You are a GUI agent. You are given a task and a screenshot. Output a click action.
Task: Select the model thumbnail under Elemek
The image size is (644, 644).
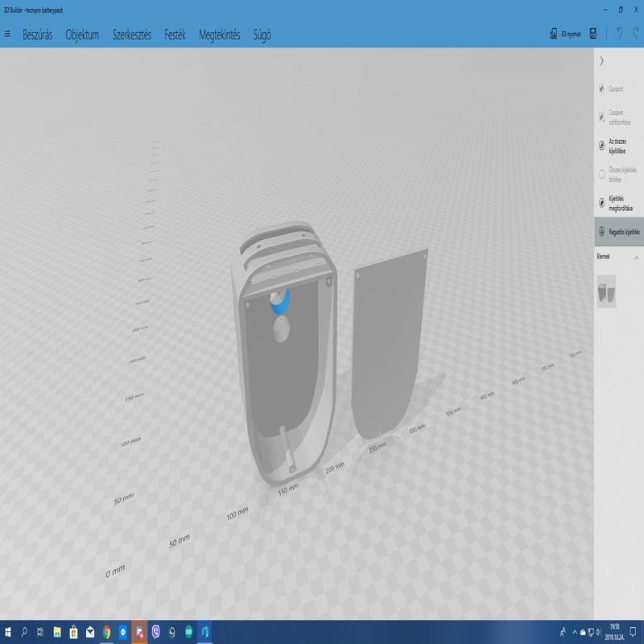(606, 291)
